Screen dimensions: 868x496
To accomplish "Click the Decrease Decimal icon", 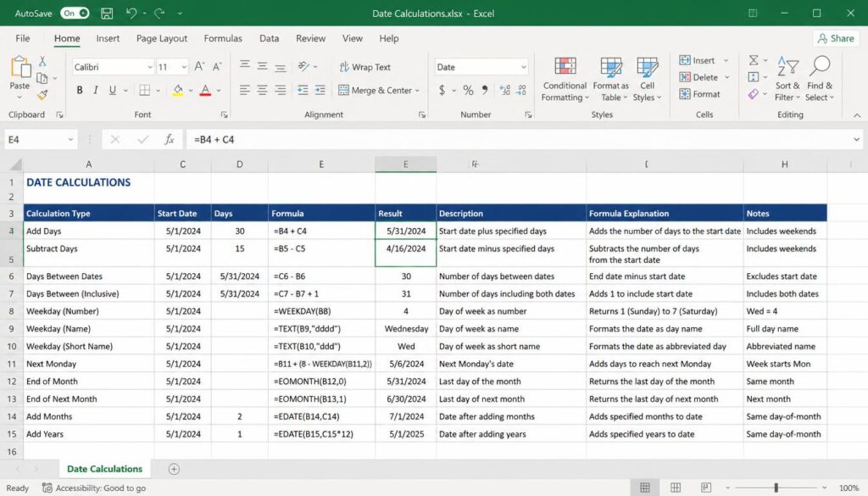I will [521, 90].
